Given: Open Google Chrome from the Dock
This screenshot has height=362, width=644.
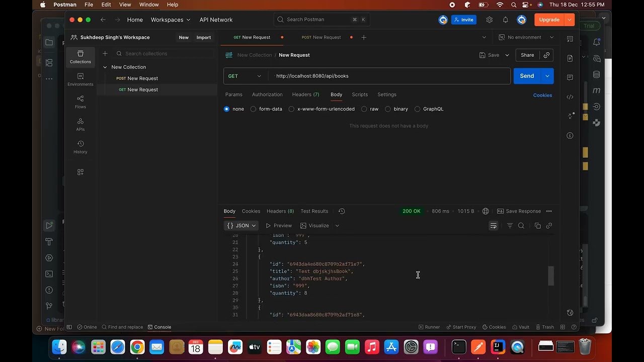Looking at the screenshot, I should pyautogui.click(x=137, y=347).
